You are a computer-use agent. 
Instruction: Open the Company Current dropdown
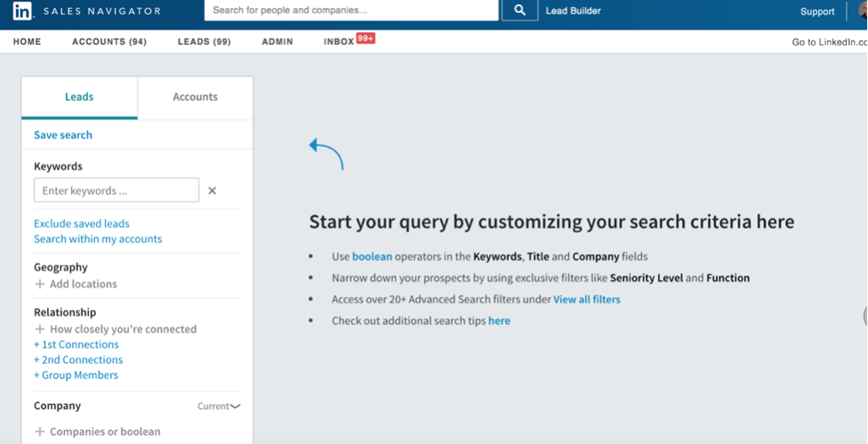point(219,406)
